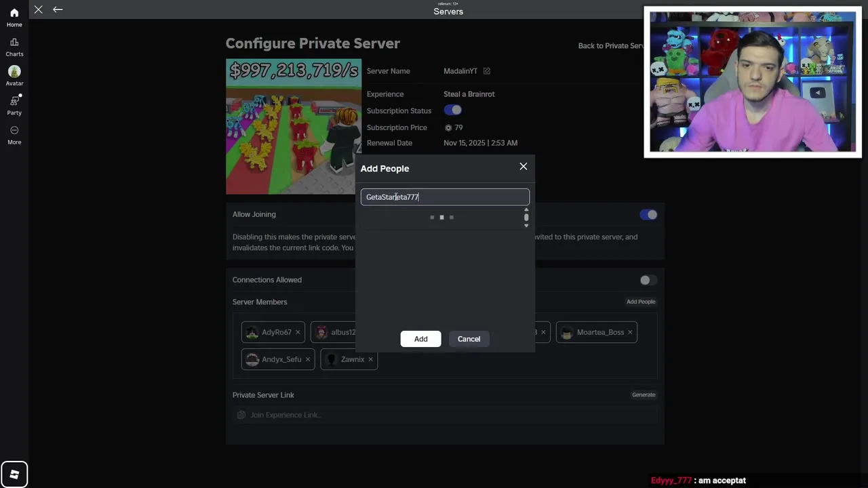Image resolution: width=868 pixels, height=488 pixels.
Task: Toggle Subscription Status switch
Action: coord(453,110)
